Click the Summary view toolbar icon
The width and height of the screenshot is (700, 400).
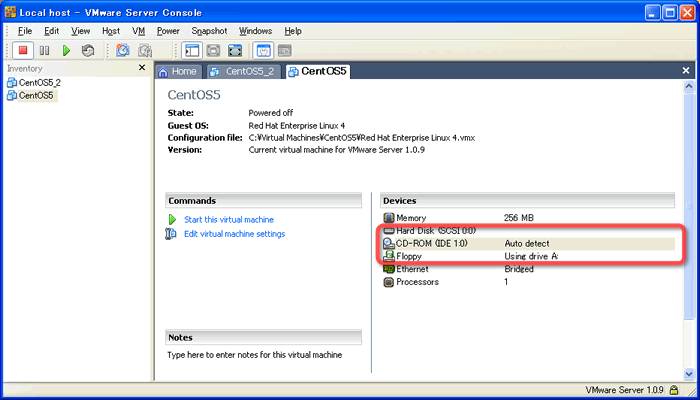(263, 50)
